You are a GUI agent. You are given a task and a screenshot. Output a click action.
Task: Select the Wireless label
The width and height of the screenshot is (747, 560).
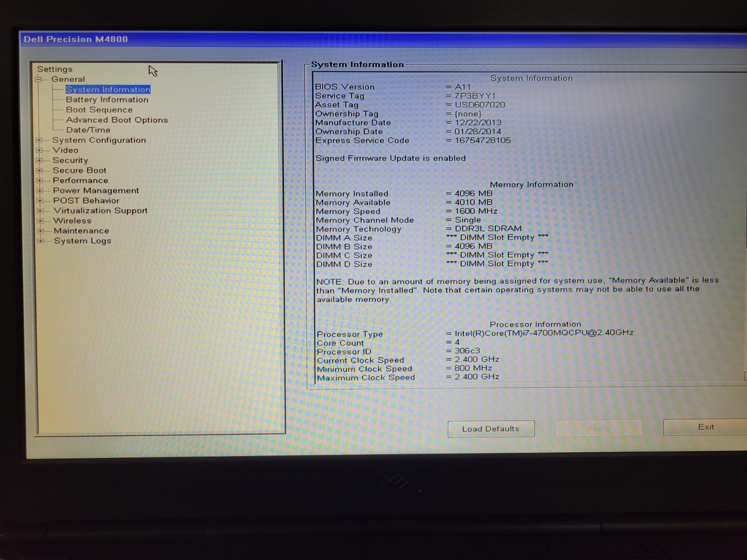pos(72,221)
